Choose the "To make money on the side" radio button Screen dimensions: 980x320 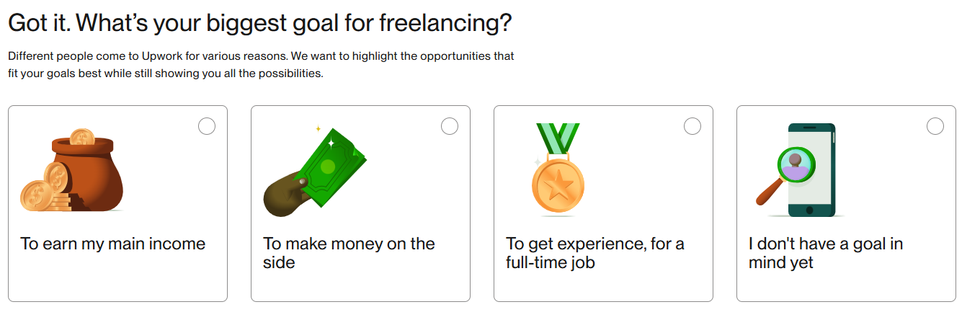(x=449, y=127)
